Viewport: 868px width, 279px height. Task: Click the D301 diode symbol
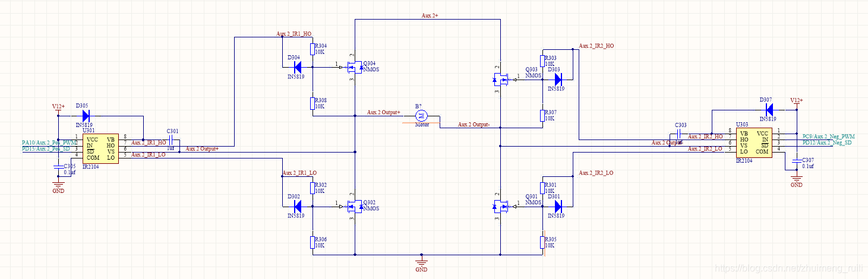click(557, 206)
